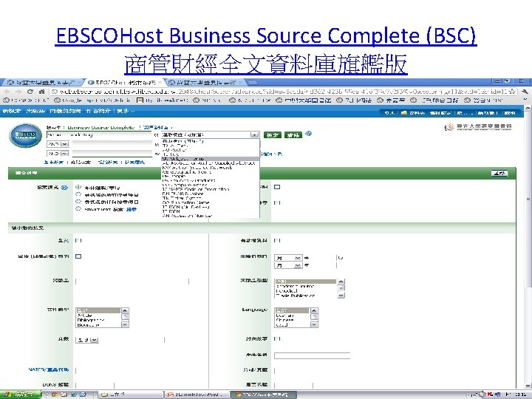
Task: Open the start month dropdown for published date
Action: [x=288, y=258]
